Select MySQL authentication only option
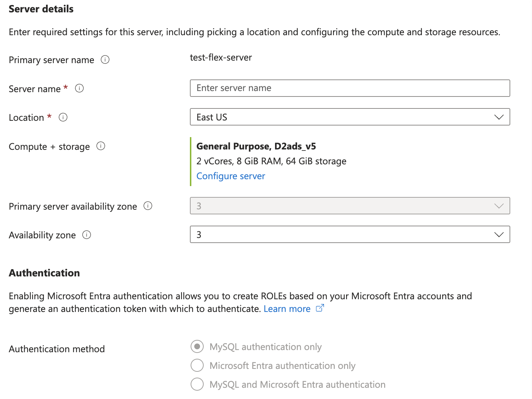Image resolution: width=532 pixels, height=399 pixels. [197, 347]
